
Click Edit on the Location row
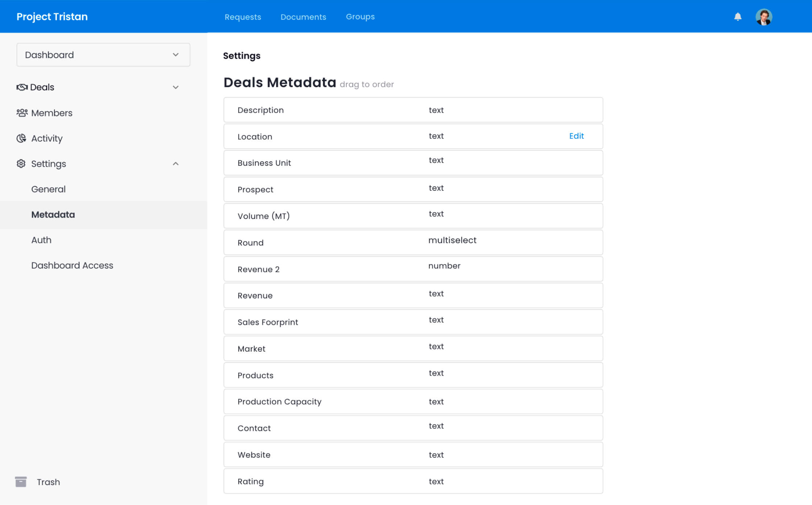point(576,136)
